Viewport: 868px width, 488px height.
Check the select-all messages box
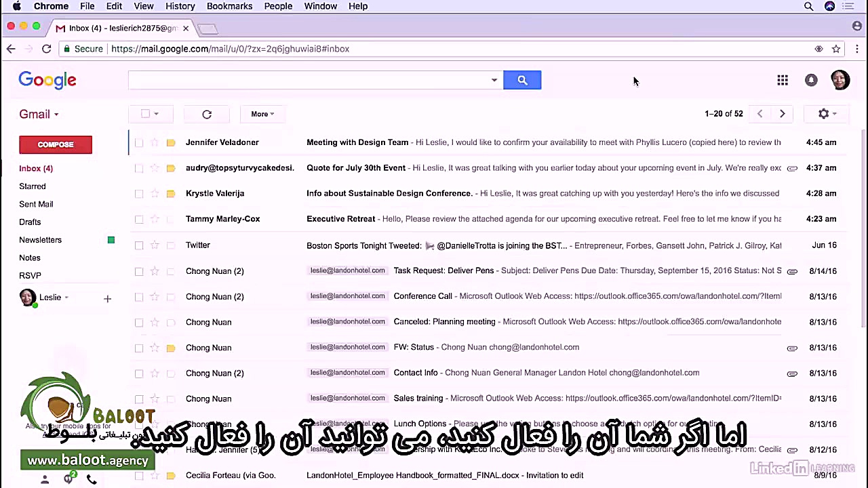144,114
